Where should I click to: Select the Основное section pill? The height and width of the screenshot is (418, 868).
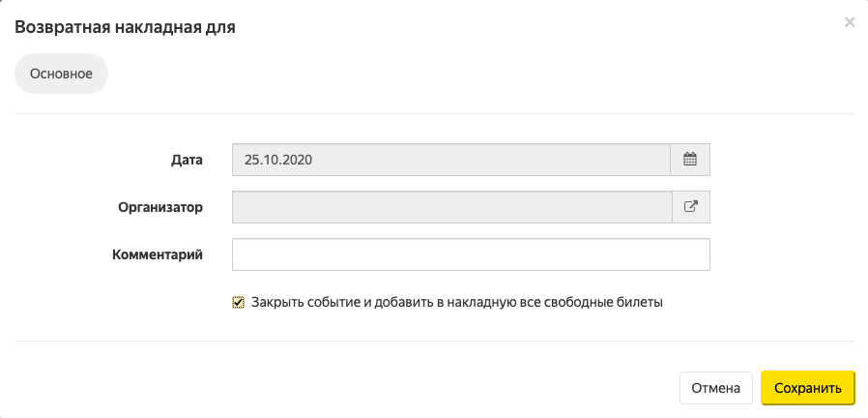click(x=61, y=74)
